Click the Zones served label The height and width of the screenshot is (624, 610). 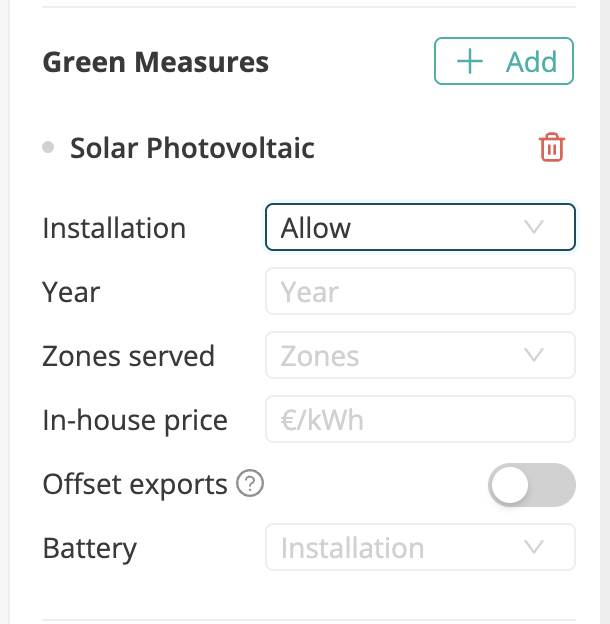pos(128,355)
